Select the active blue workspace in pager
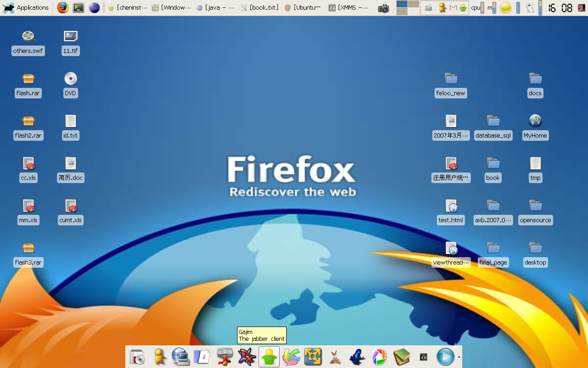This screenshot has height=368, width=588. click(x=402, y=4)
